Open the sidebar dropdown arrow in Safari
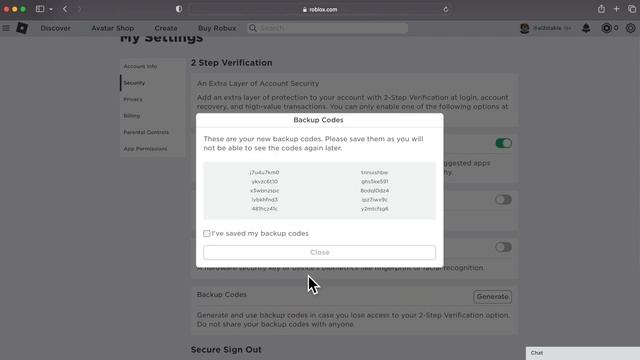640x360 pixels. (51, 9)
